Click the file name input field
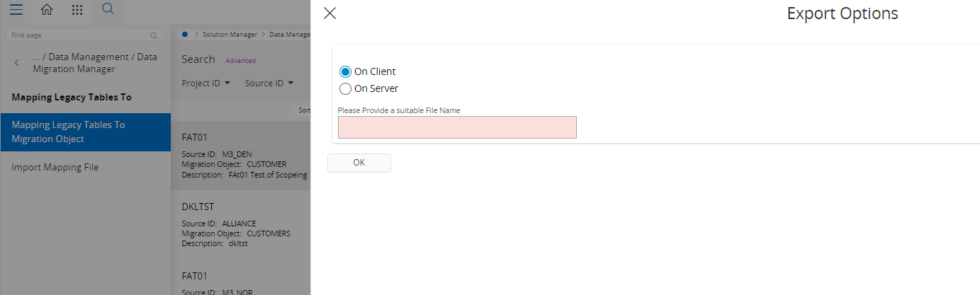The height and width of the screenshot is (295, 980). coord(457,127)
